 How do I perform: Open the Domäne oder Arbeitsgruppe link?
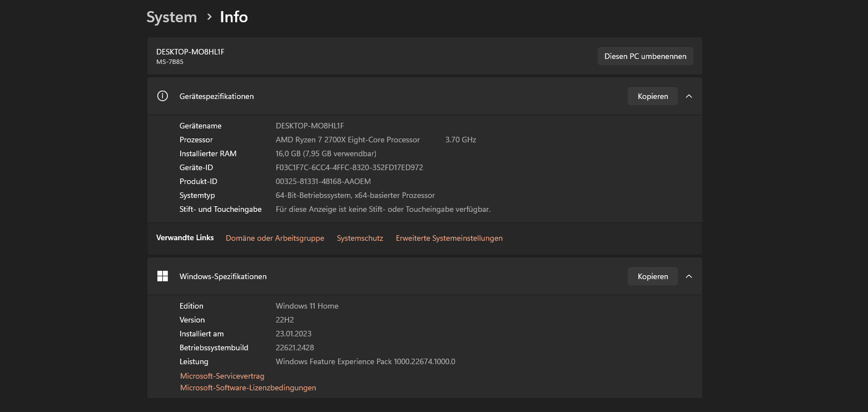coord(275,238)
